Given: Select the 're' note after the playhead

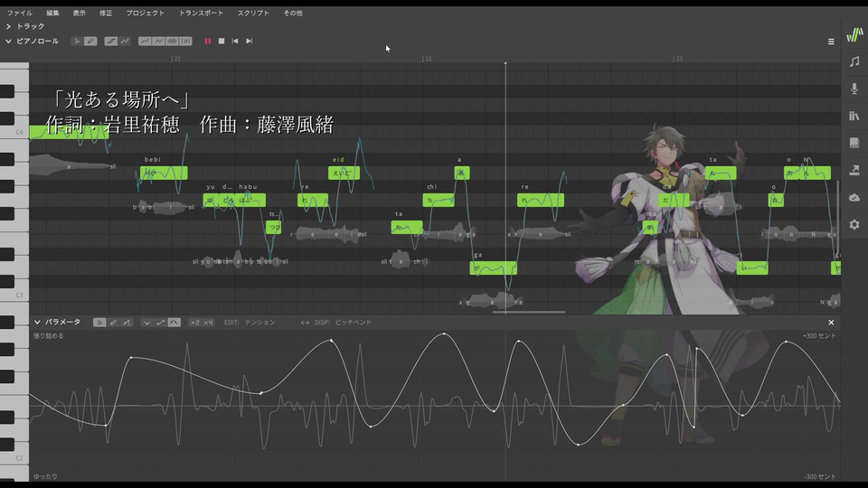Looking at the screenshot, I should tap(541, 200).
